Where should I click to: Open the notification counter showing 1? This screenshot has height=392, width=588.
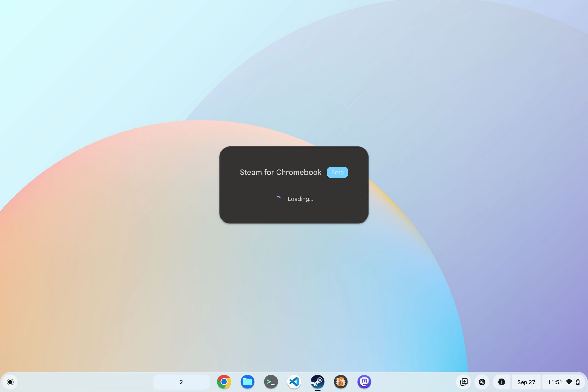pyautogui.click(x=501, y=382)
